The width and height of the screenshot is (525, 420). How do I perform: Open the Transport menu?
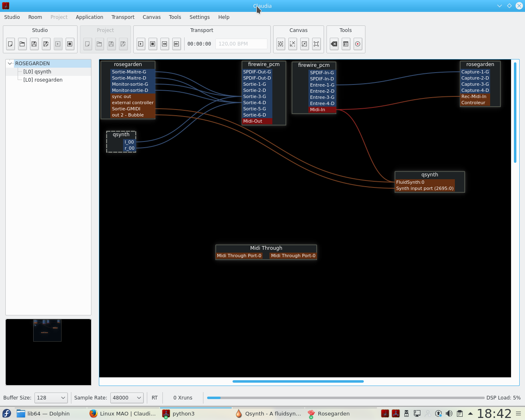(123, 17)
